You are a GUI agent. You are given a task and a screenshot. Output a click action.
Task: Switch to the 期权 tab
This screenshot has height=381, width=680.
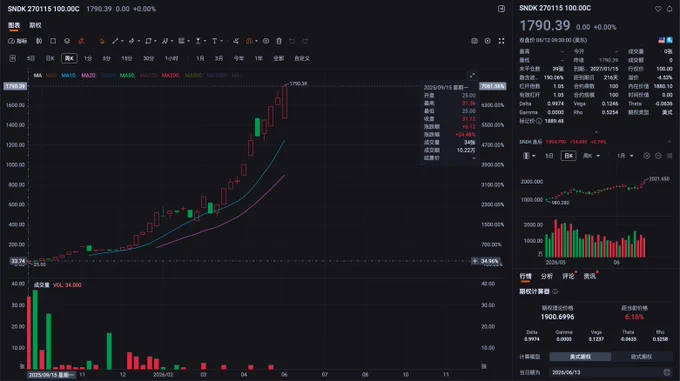35,25
